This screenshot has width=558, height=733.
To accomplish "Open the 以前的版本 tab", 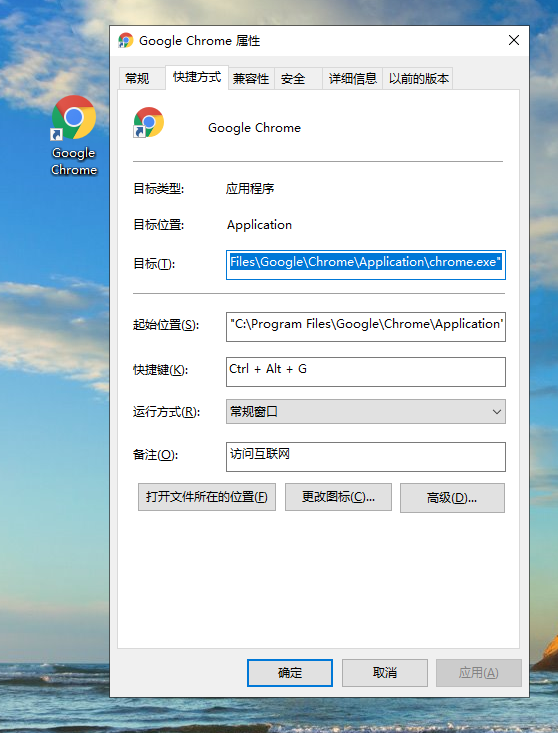I will 418,79.
